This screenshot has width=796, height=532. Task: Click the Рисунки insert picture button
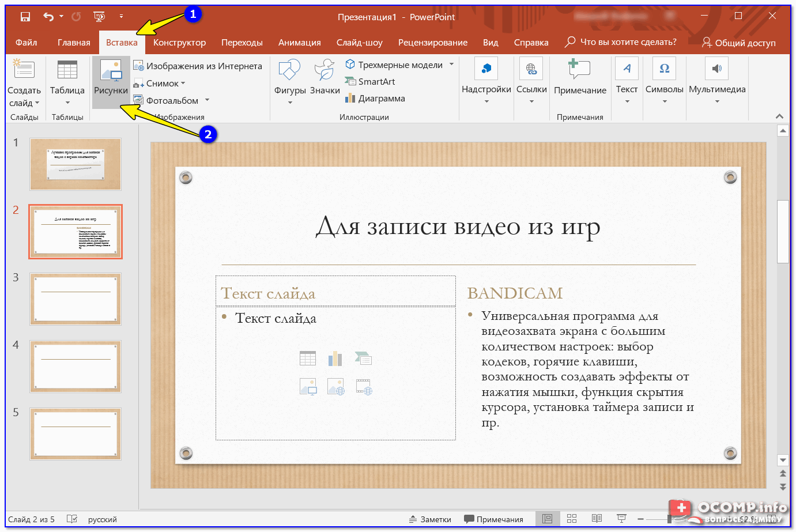[111, 82]
